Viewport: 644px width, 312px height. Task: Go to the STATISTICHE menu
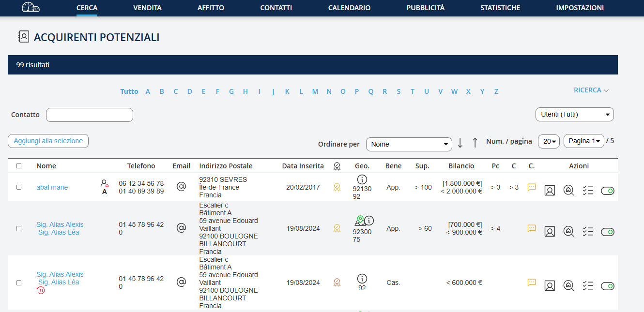pos(500,8)
